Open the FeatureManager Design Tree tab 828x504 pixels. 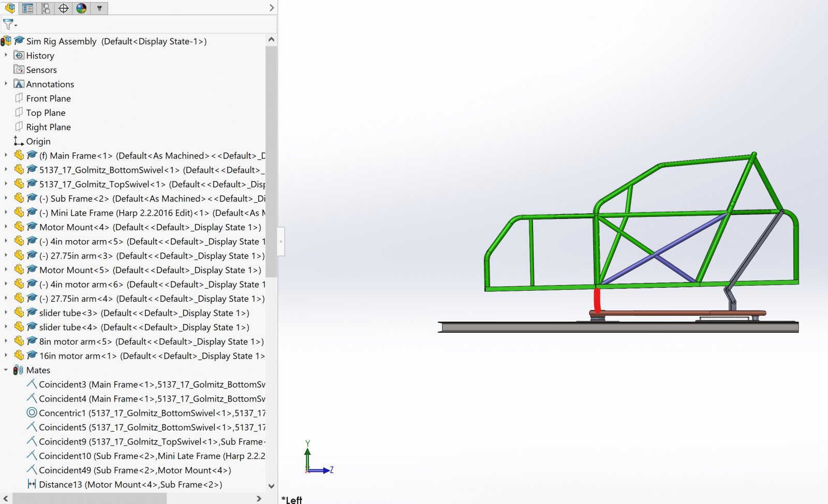[x=10, y=8]
